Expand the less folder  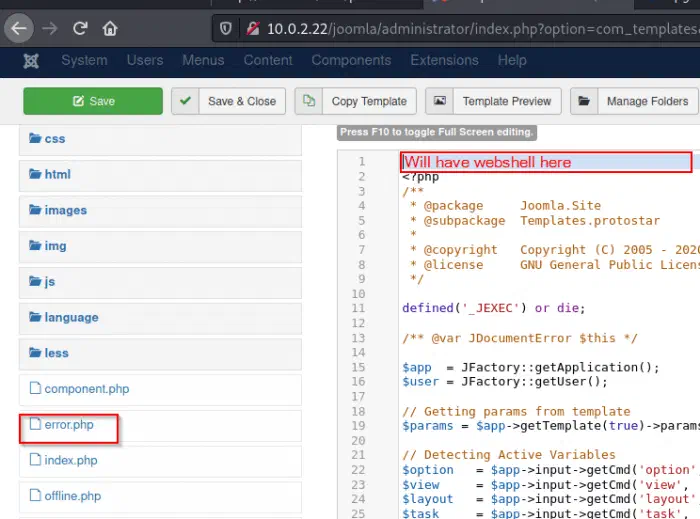pos(160,354)
